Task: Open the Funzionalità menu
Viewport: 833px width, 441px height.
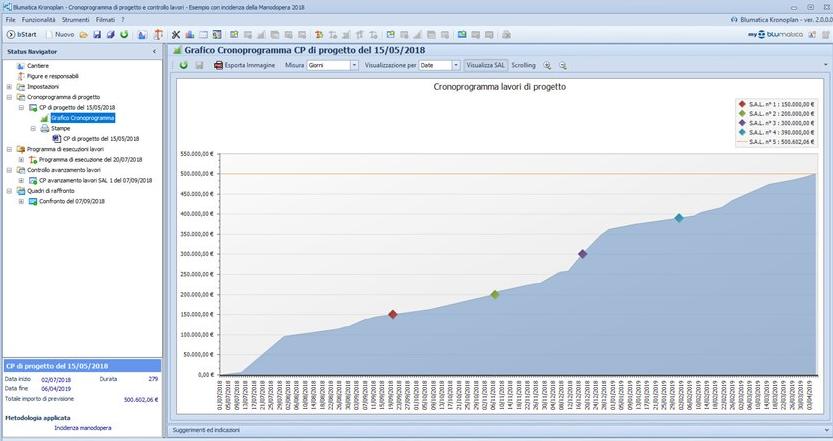Action: (x=39, y=20)
